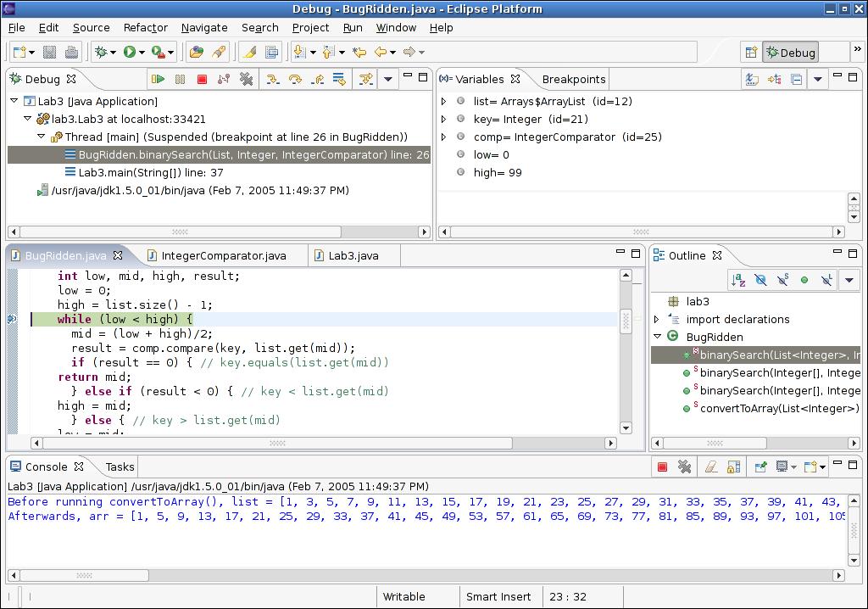868x609 pixels.
Task: Toggle Hide Local Types in Outline
Action: tap(826, 281)
